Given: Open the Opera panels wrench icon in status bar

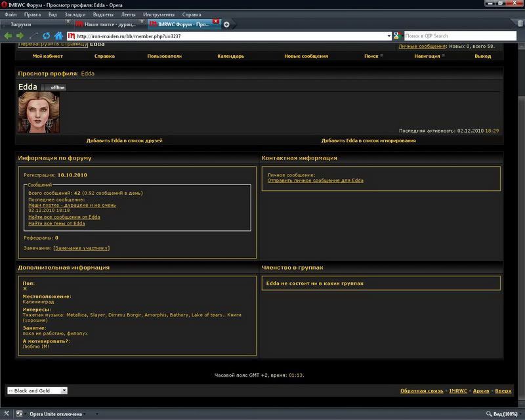Looking at the screenshot, I should [x=7, y=413].
